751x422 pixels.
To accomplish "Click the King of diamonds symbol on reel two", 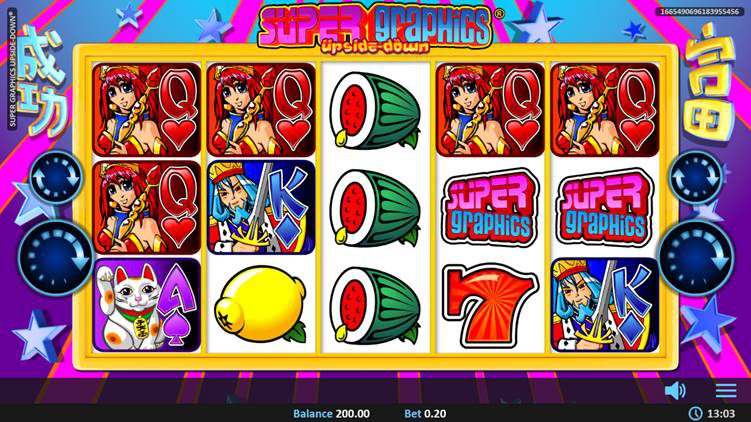I will (261, 207).
